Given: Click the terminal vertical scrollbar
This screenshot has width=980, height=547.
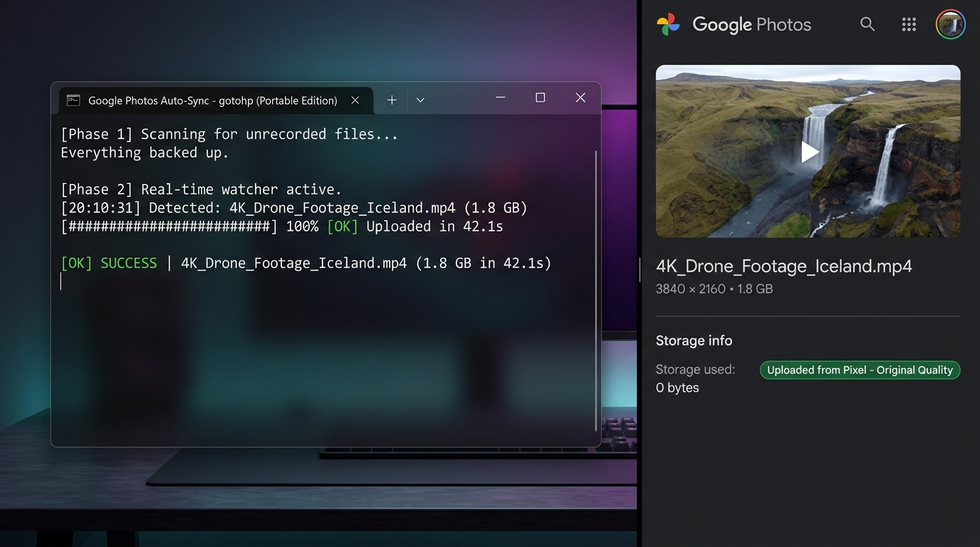Looking at the screenshot, I should (595, 291).
